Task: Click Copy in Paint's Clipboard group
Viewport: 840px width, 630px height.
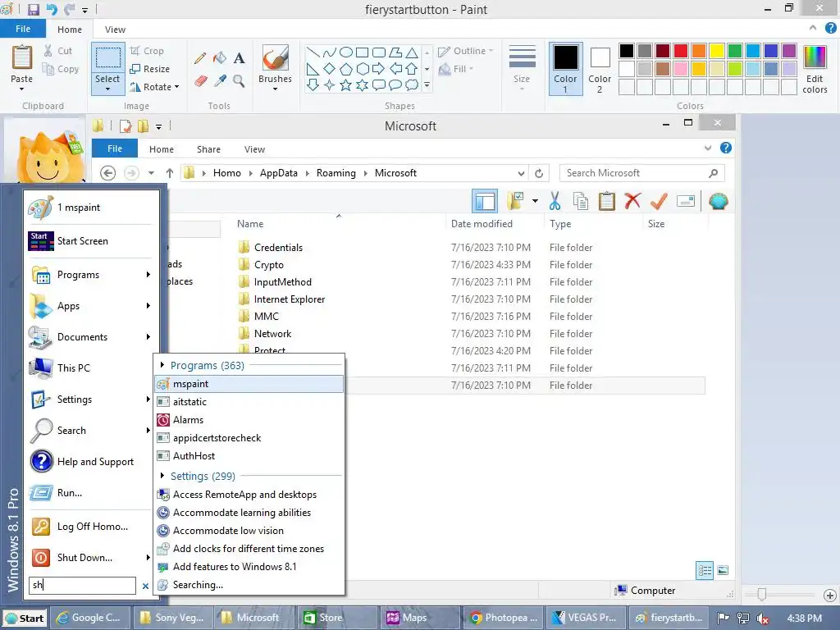Action: tap(61, 69)
